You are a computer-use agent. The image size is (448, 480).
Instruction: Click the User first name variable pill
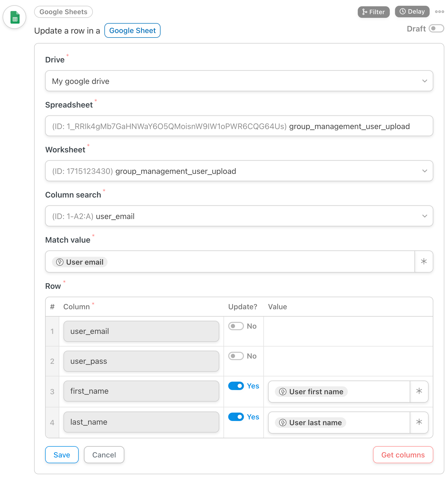coord(311,392)
